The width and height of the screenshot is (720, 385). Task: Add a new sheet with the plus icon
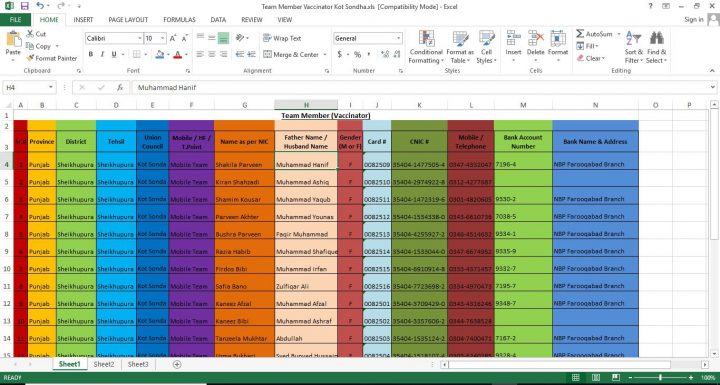(x=177, y=364)
